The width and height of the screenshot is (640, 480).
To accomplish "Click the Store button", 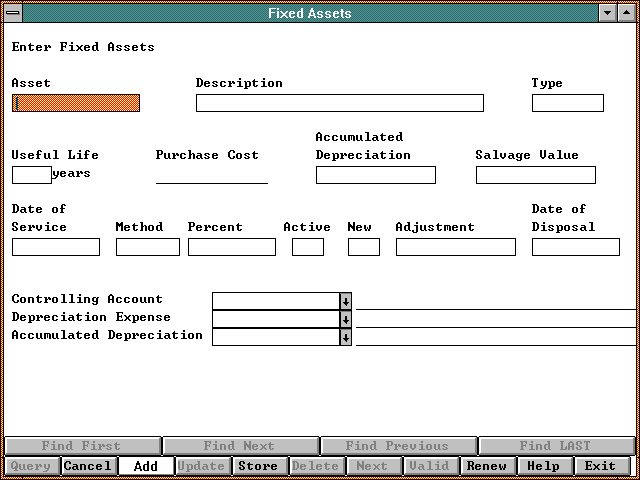I will point(258,466).
